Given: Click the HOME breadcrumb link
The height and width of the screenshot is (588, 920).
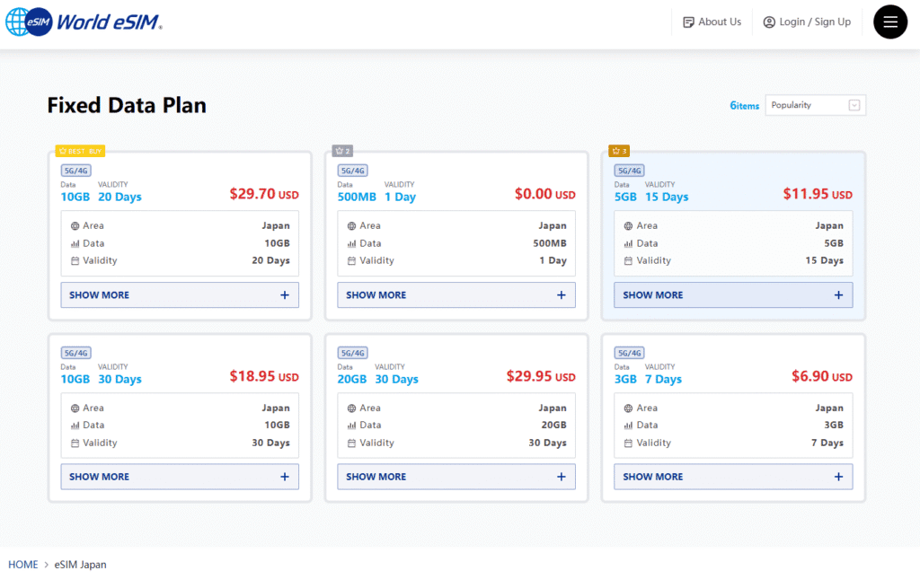Looking at the screenshot, I should pyautogui.click(x=23, y=565).
